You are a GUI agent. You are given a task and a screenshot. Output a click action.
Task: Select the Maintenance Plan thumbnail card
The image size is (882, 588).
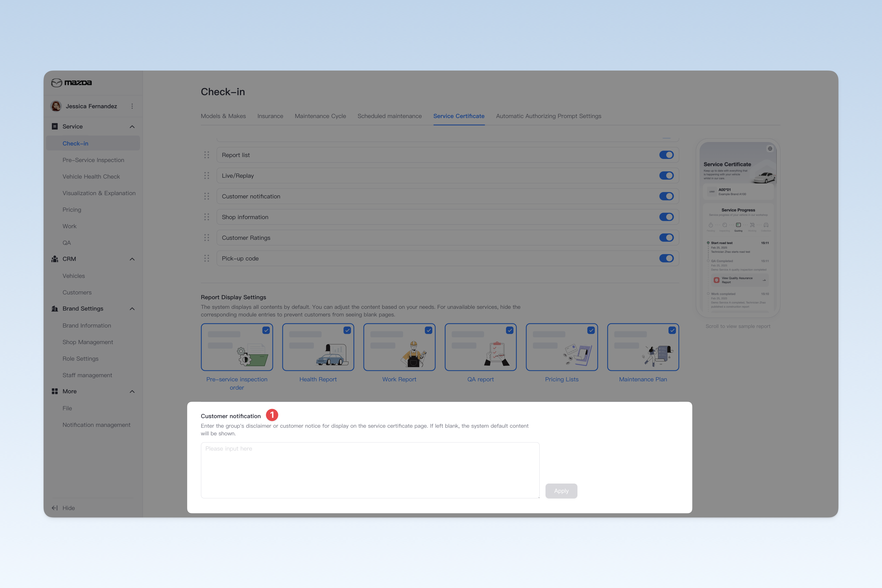643,347
